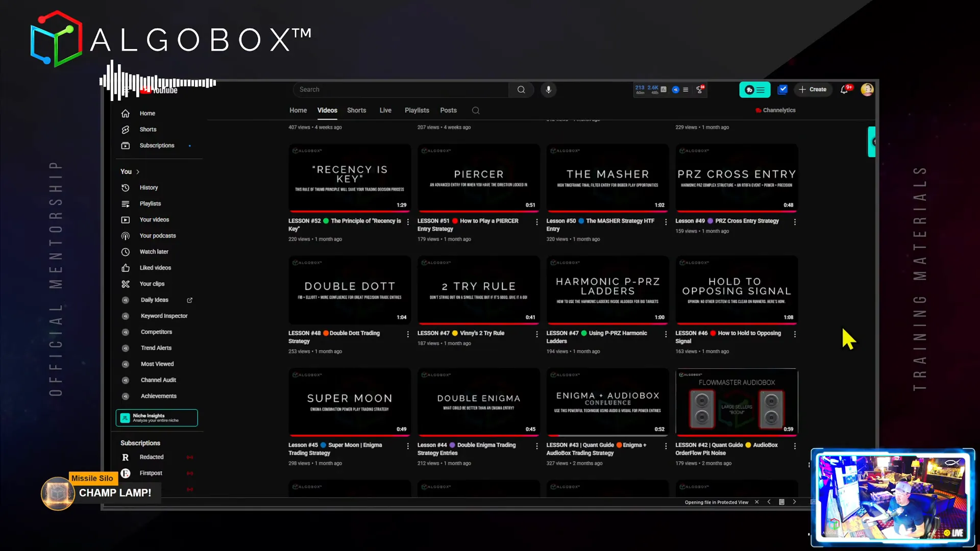
Task: Toggle the TubeBuddy bulk checkbox icon
Action: [782, 90]
